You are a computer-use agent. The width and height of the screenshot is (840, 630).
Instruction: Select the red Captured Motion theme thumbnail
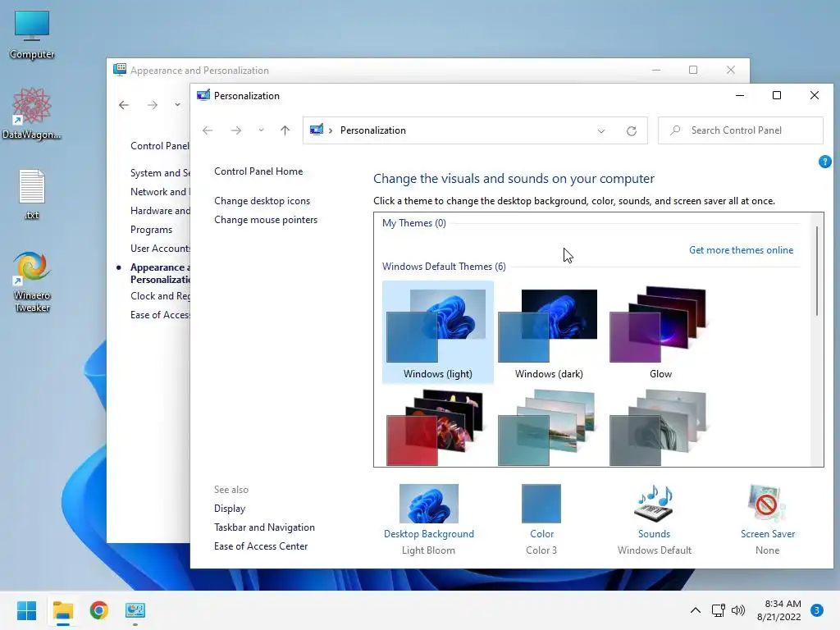tap(436, 427)
